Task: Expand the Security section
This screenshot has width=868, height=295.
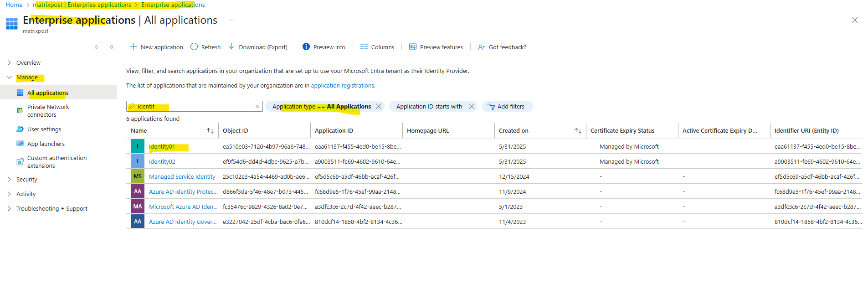Action: 9,179
